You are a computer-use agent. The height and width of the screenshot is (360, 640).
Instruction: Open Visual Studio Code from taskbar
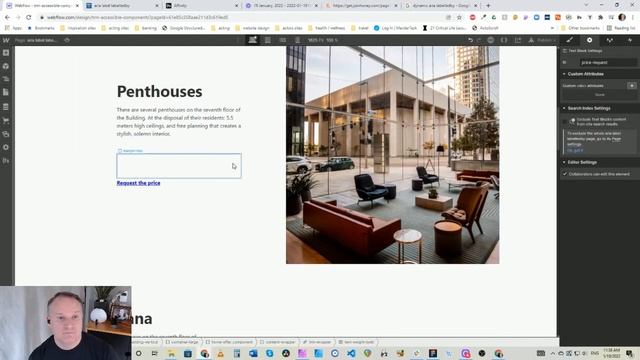[351, 353]
